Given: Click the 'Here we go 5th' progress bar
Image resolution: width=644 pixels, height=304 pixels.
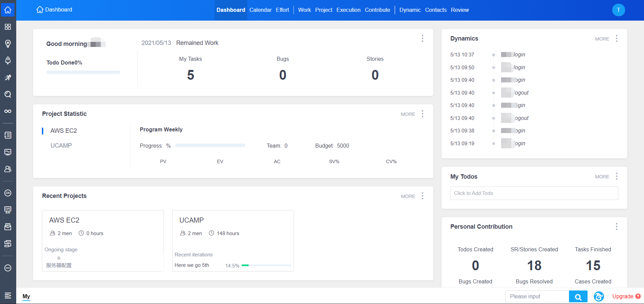Looking at the screenshot, I should pyautogui.click(x=266, y=265).
